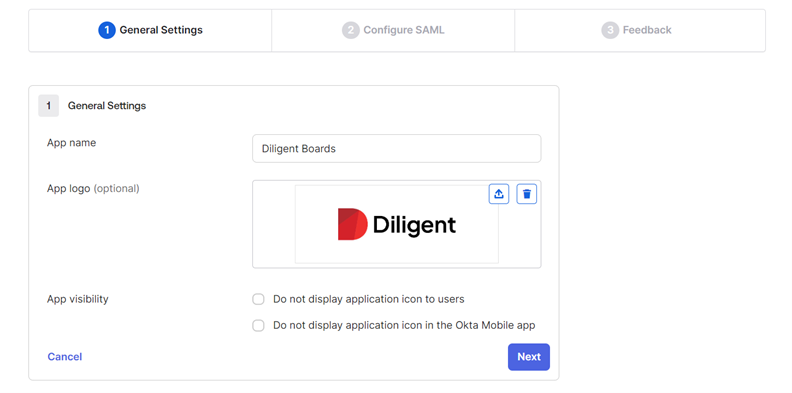The image size is (792, 393).
Task: Click the grey step 3 circle
Action: [610, 30]
